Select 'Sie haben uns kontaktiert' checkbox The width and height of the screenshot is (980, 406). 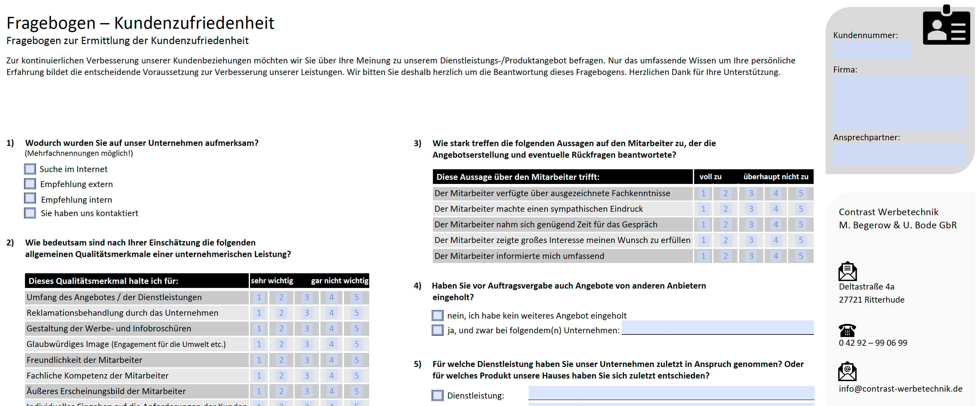pyautogui.click(x=30, y=213)
